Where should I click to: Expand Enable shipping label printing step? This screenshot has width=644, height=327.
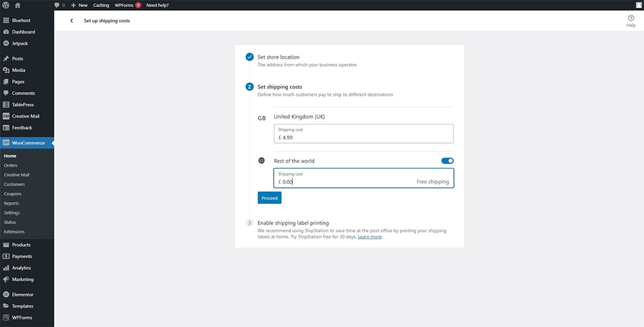(293, 223)
